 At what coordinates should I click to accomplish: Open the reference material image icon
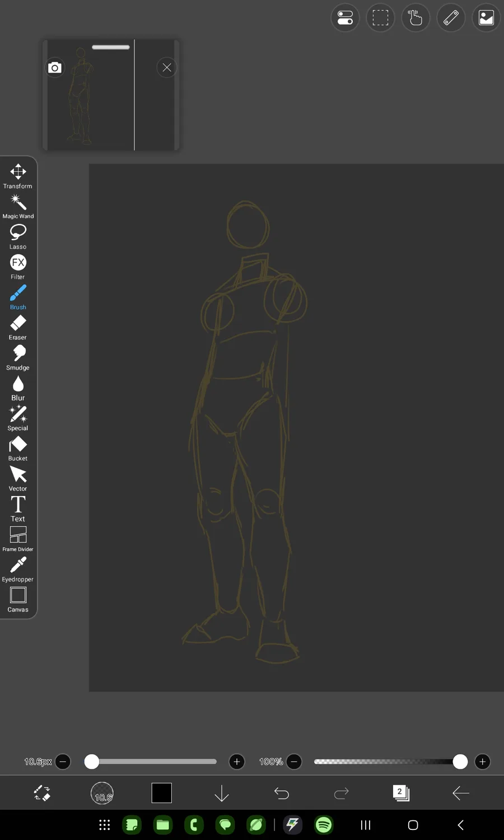[486, 18]
